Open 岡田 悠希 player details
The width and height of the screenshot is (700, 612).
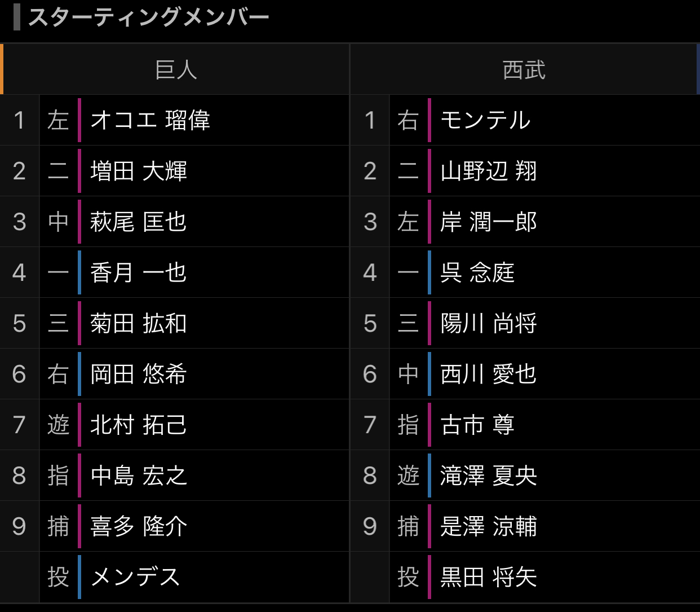(138, 374)
